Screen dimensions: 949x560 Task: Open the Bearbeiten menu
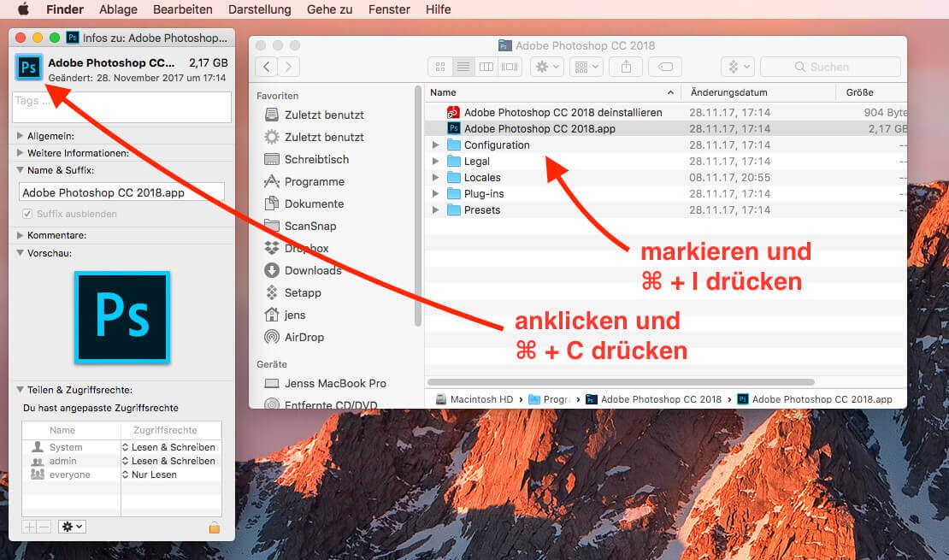coord(183,9)
